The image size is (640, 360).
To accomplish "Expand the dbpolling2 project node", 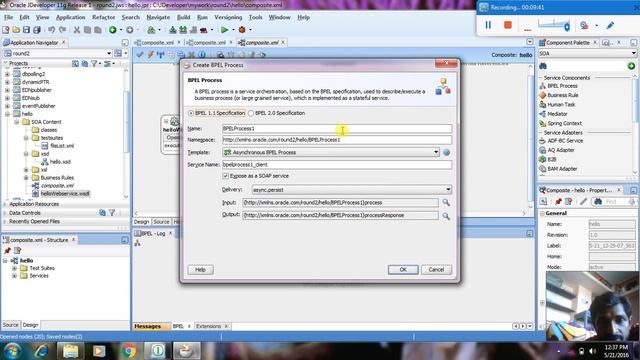I will (7, 74).
